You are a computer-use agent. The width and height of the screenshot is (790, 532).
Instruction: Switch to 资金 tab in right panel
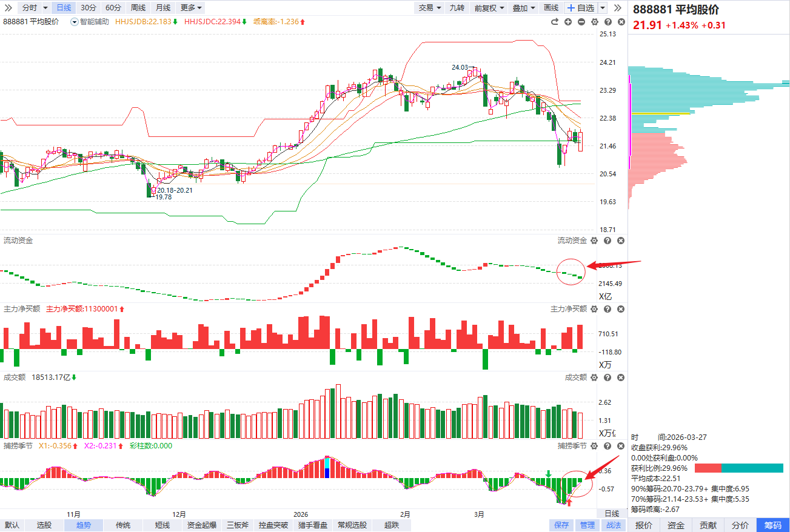point(676,525)
